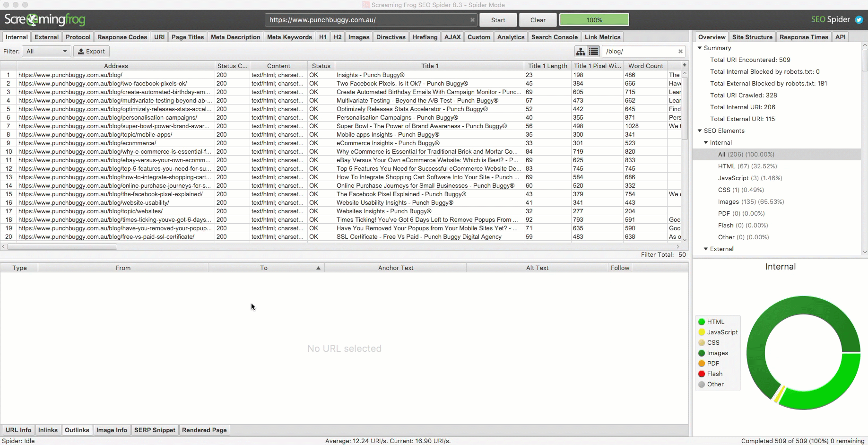Sort by the Word Count column header
The image size is (868, 445).
coord(645,66)
